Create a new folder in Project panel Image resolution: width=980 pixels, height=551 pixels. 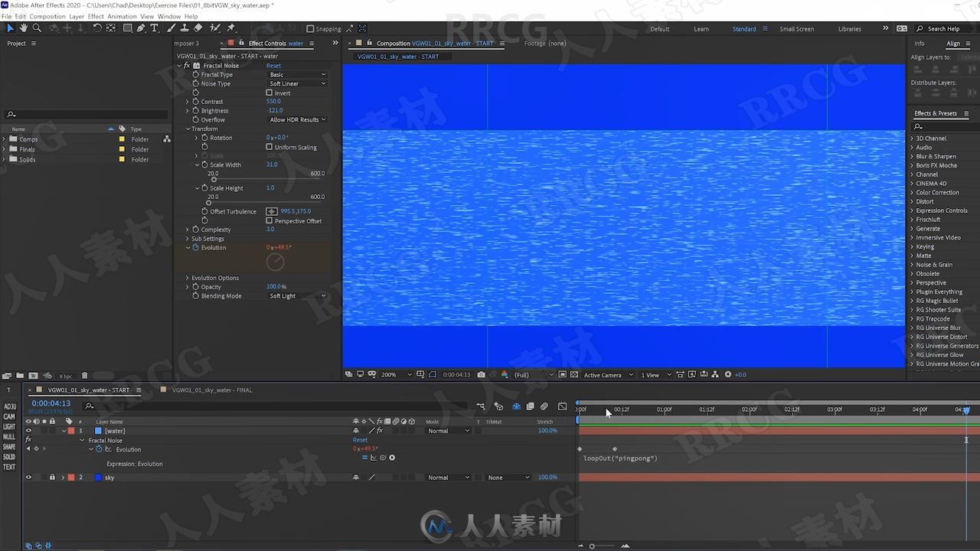19,376
